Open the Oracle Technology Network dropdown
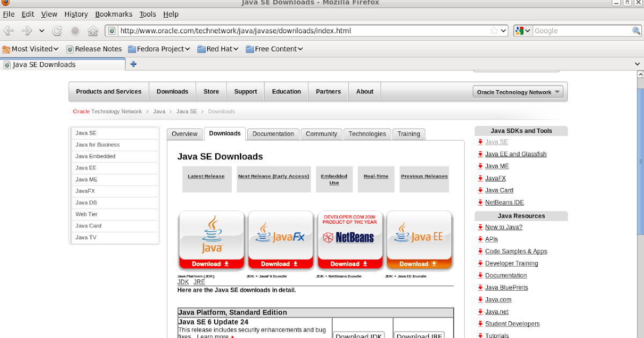The image size is (644, 338). pyautogui.click(x=518, y=92)
